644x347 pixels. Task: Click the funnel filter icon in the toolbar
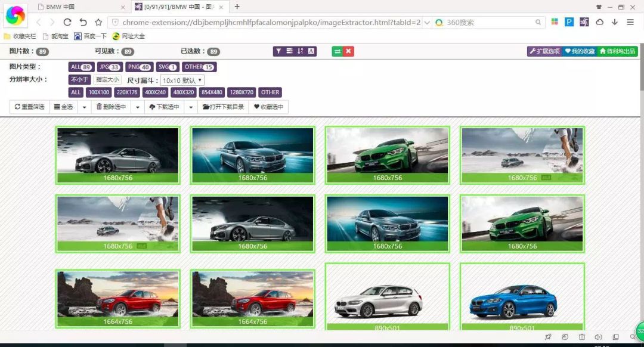click(278, 51)
